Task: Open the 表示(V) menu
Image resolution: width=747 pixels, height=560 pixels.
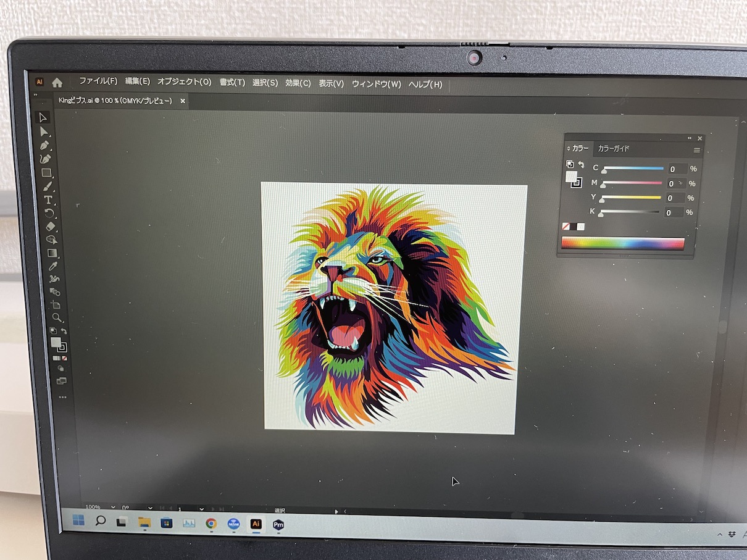Action: point(331,83)
